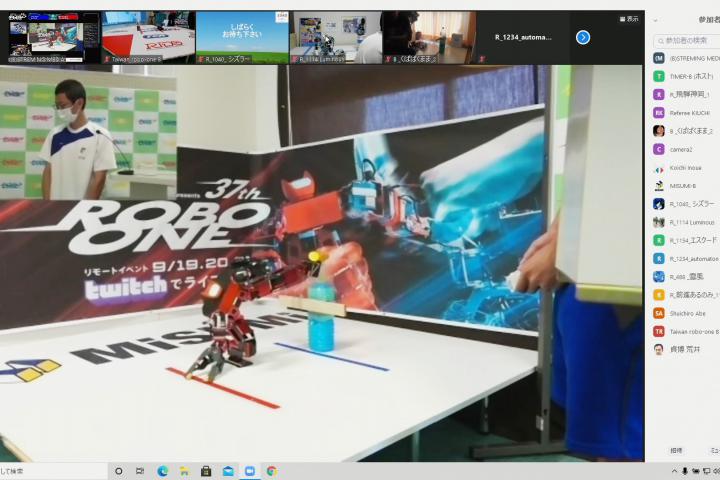The height and width of the screenshot is (480, 720).
Task: Select the R_488_雷風 name text
Action: coord(686,277)
